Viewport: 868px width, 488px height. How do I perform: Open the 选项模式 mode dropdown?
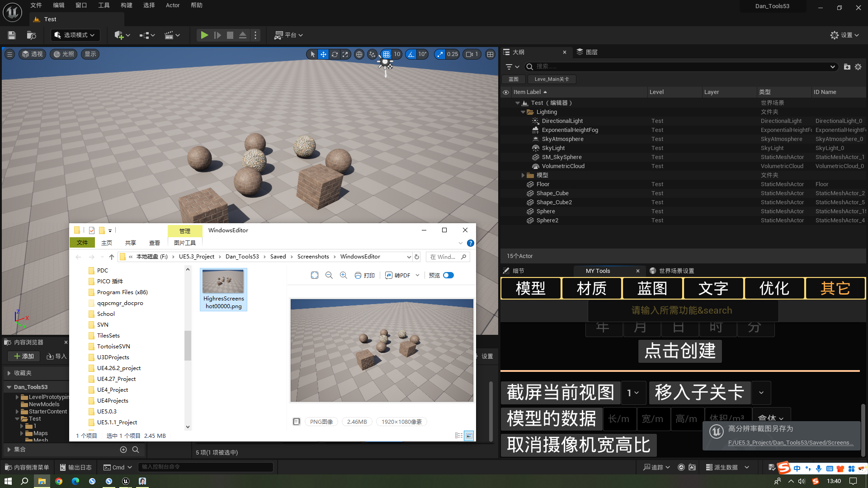tap(75, 35)
